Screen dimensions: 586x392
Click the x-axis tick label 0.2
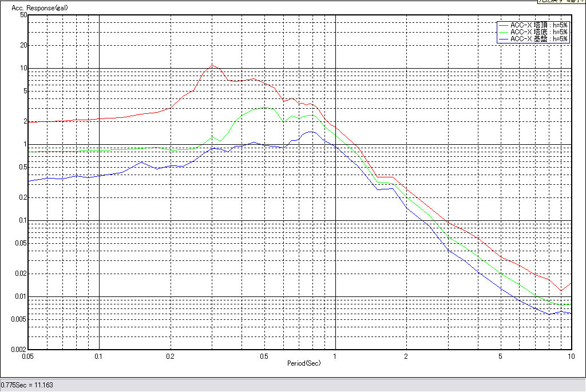point(170,357)
